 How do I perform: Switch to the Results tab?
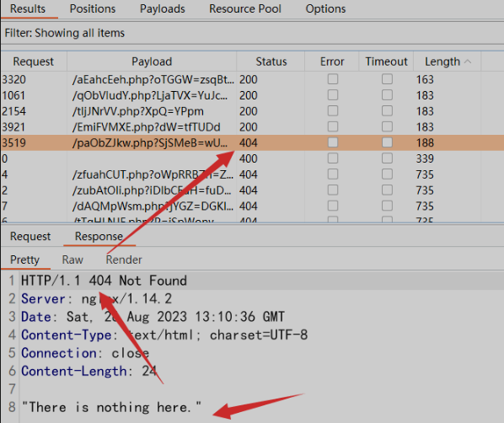[28, 8]
